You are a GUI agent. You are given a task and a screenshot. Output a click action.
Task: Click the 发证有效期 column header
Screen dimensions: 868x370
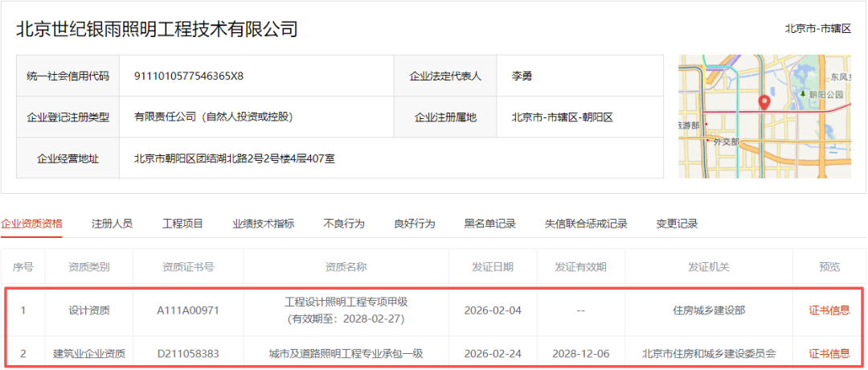(x=581, y=267)
